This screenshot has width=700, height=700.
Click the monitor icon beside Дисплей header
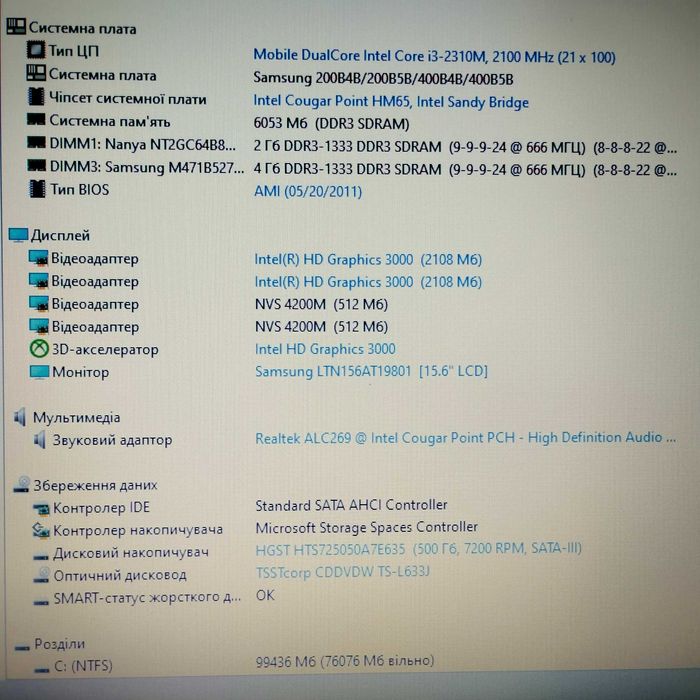pos(18,235)
